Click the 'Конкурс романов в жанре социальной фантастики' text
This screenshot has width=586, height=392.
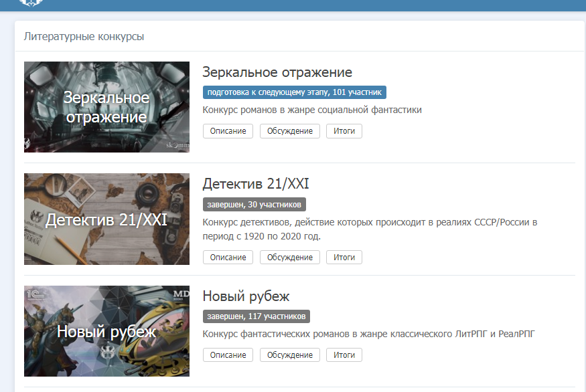click(x=312, y=110)
